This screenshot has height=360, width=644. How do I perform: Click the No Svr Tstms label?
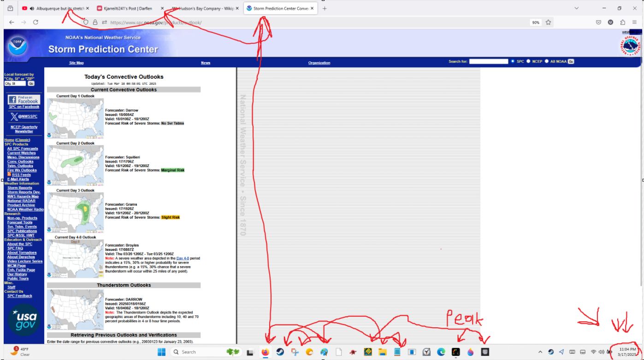click(172, 123)
